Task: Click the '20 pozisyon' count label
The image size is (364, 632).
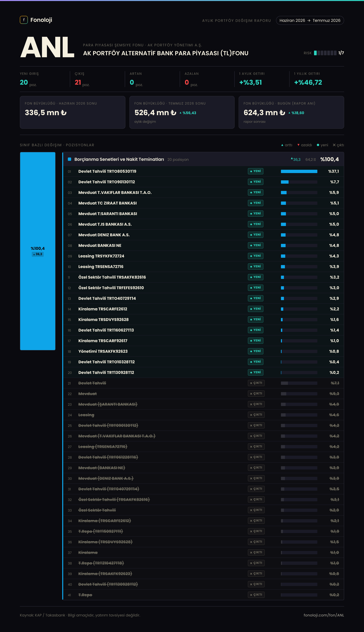Action: [x=178, y=159]
